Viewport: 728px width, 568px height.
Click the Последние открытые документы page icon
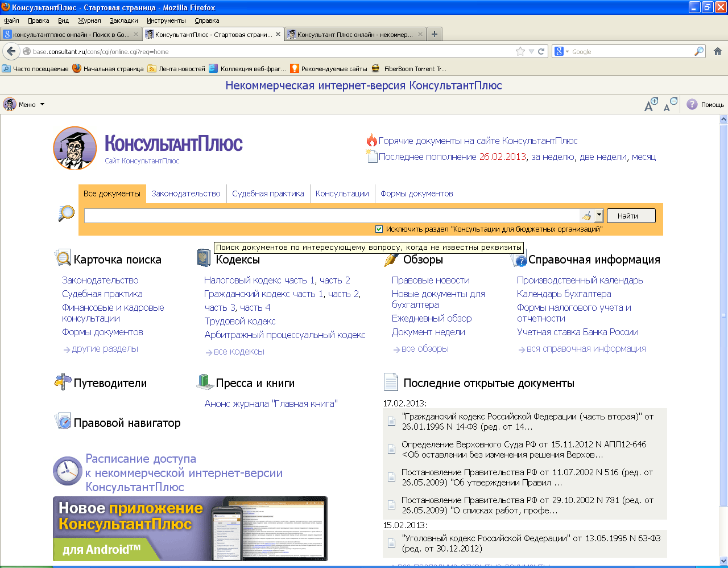point(391,382)
